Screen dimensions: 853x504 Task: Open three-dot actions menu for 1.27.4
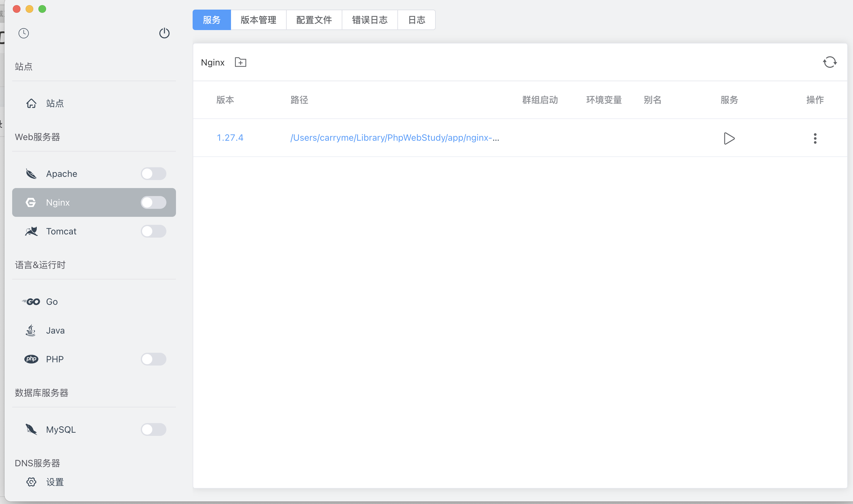click(815, 138)
